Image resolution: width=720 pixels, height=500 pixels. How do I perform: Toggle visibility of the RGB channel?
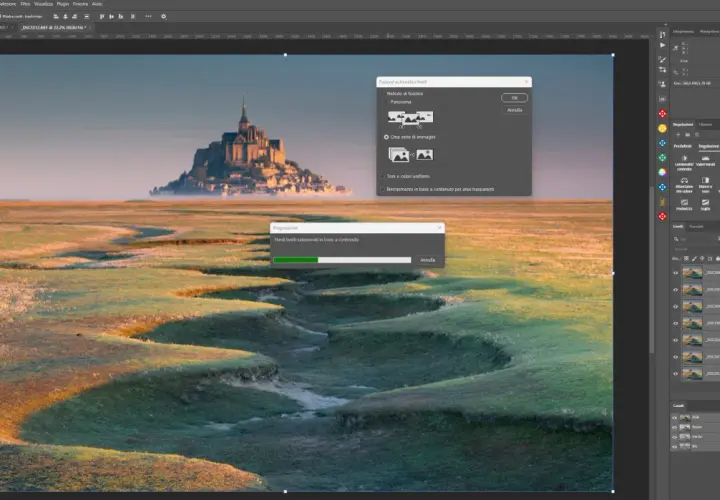tap(675, 417)
